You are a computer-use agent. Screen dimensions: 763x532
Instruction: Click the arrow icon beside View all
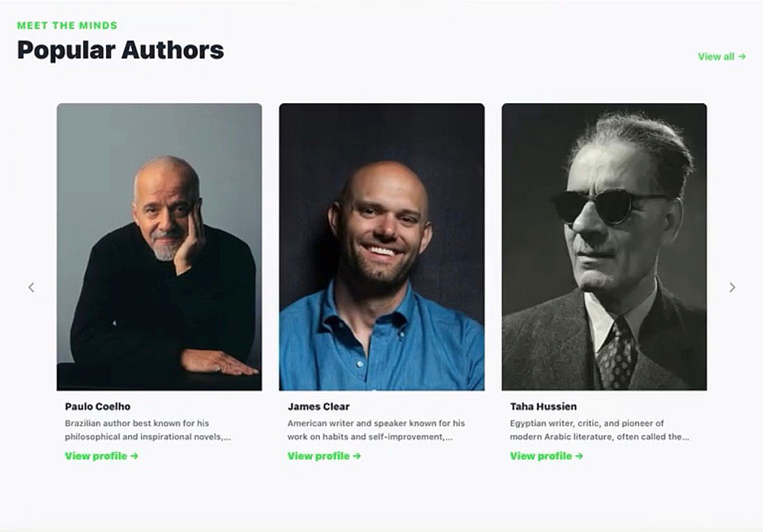click(x=742, y=56)
